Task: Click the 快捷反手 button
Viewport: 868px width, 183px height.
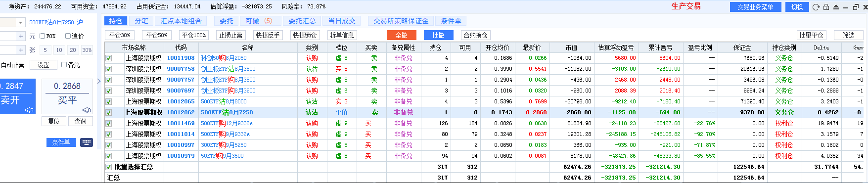Action: coord(268,35)
